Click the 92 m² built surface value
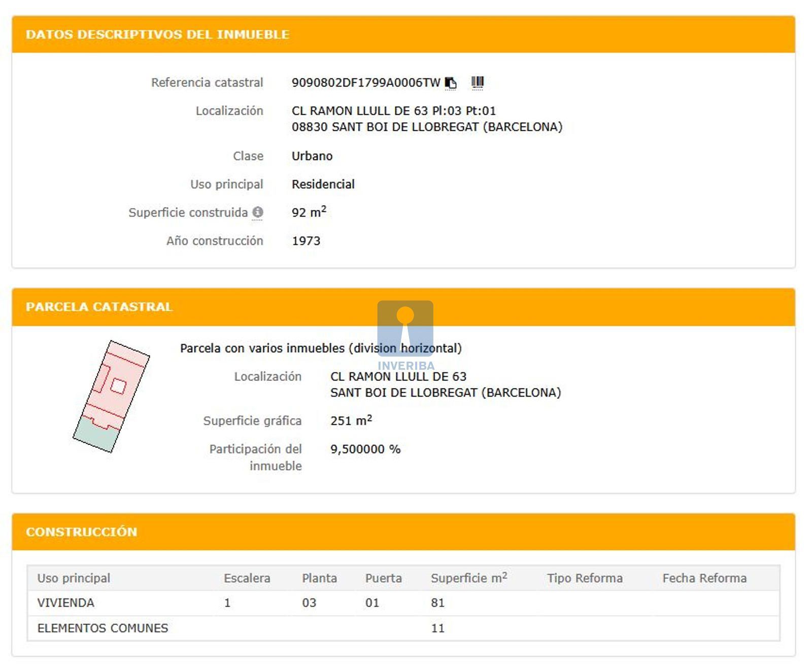The width and height of the screenshot is (812, 670). (x=309, y=212)
